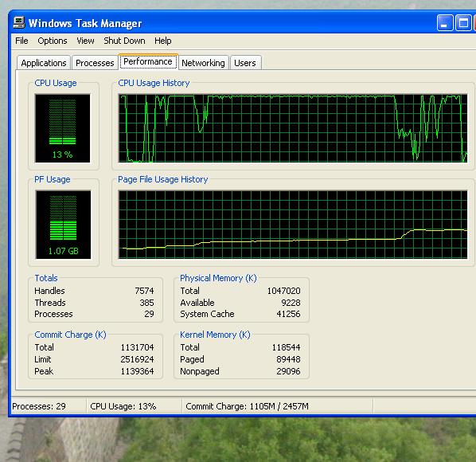Click the Physical Memory (K) group heading
The height and width of the screenshot is (462, 476).
218,278
